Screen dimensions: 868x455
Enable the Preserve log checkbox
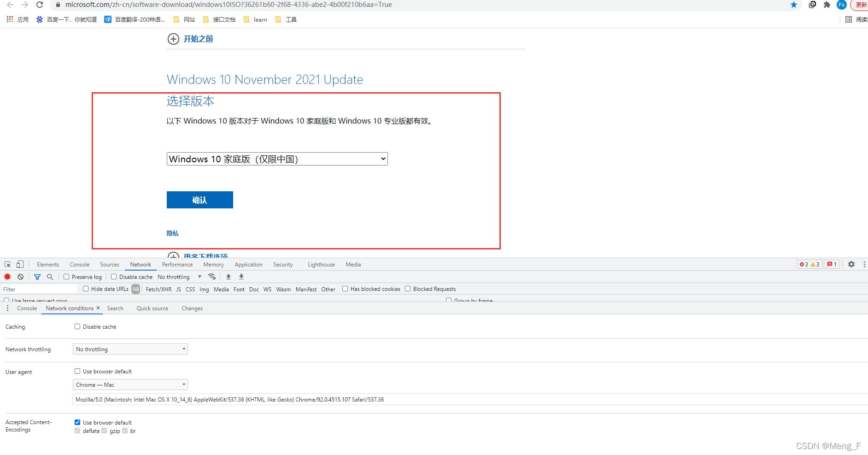tap(66, 277)
